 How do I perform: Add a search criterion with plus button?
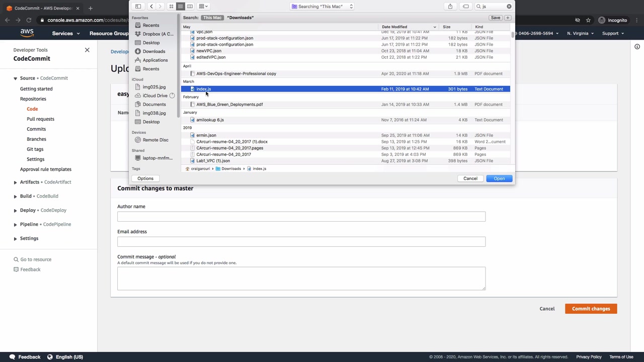coord(508,18)
